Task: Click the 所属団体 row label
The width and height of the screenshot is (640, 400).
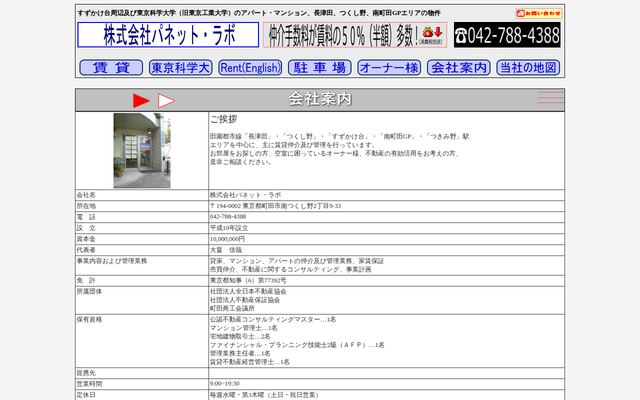Action: (x=89, y=291)
